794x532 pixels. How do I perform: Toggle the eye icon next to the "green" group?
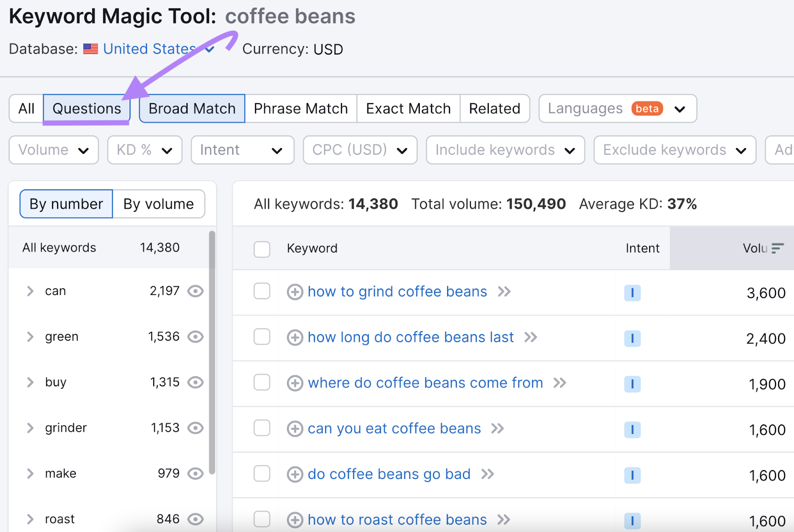(x=195, y=337)
